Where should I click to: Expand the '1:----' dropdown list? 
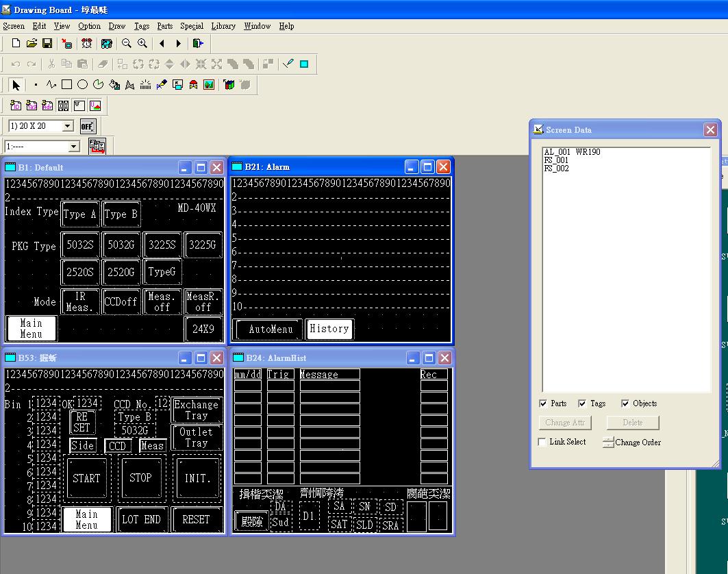[x=73, y=147]
